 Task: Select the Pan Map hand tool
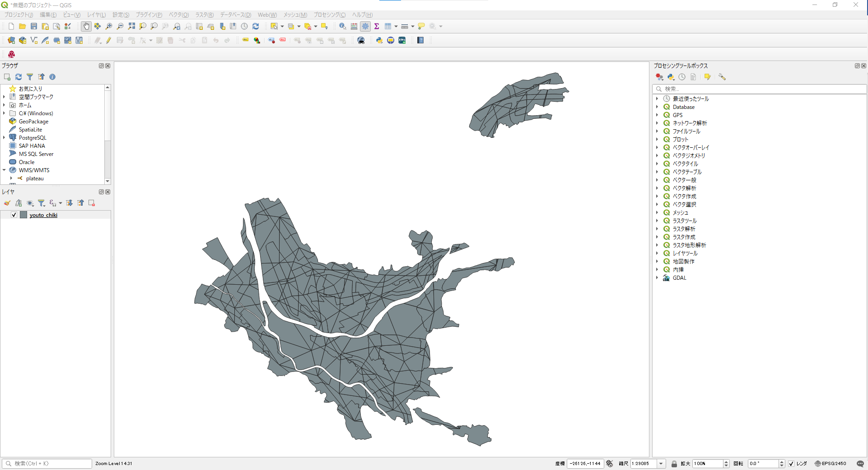86,26
